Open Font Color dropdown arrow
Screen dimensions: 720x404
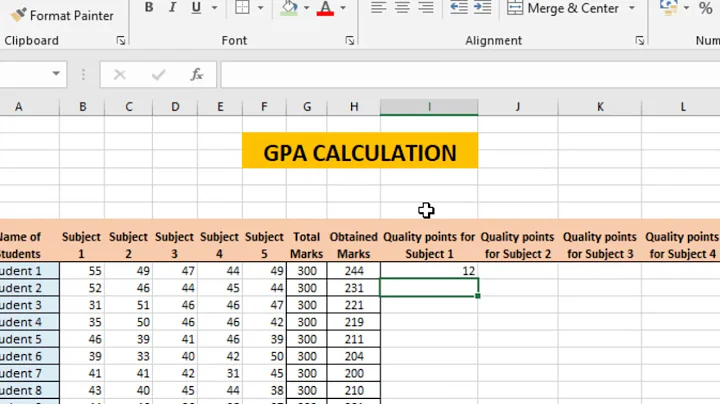[343, 7]
